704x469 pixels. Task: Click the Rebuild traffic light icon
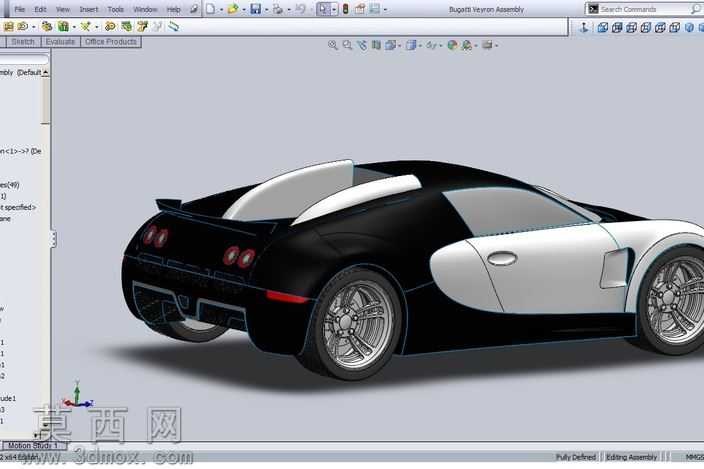point(345,9)
